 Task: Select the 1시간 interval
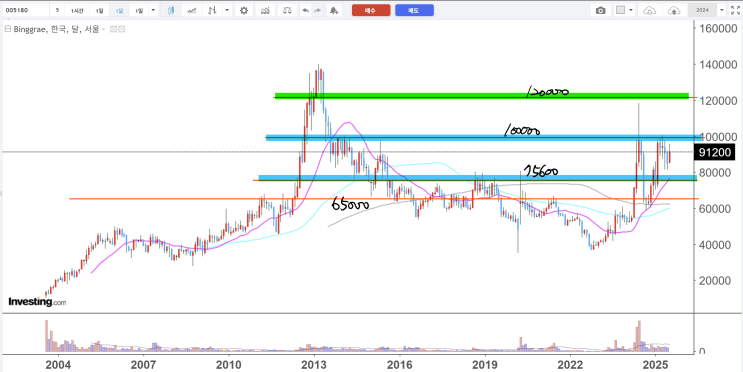(x=77, y=10)
